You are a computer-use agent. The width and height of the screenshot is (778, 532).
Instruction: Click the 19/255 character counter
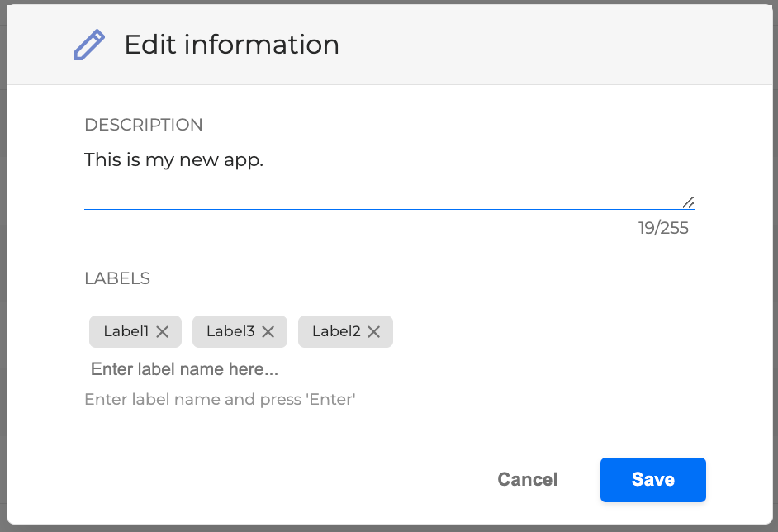(662, 228)
